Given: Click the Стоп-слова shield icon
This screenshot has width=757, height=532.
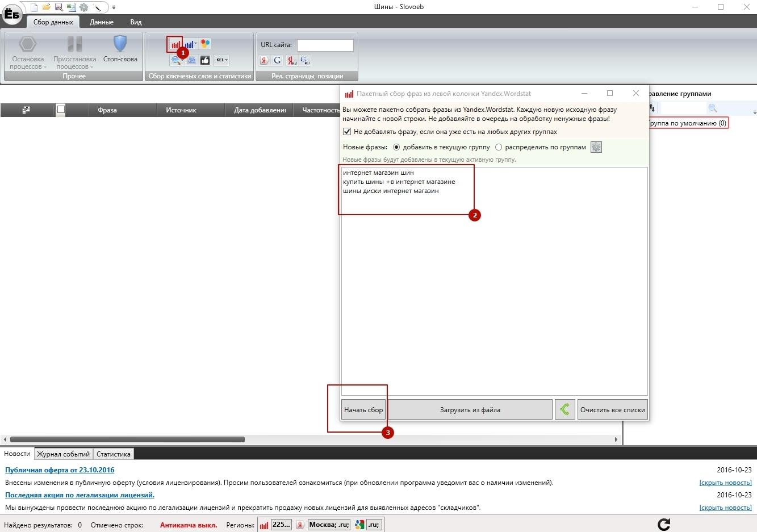Looking at the screenshot, I should (x=120, y=49).
